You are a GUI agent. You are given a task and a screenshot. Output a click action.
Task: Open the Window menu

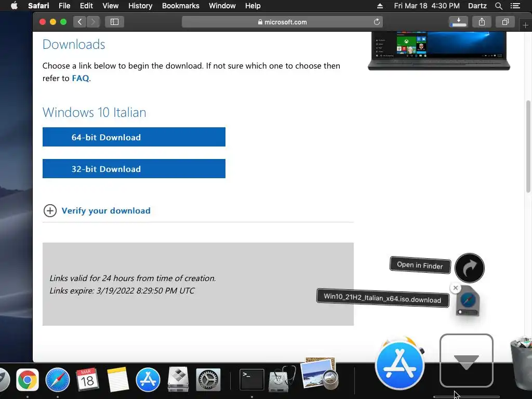click(x=222, y=6)
